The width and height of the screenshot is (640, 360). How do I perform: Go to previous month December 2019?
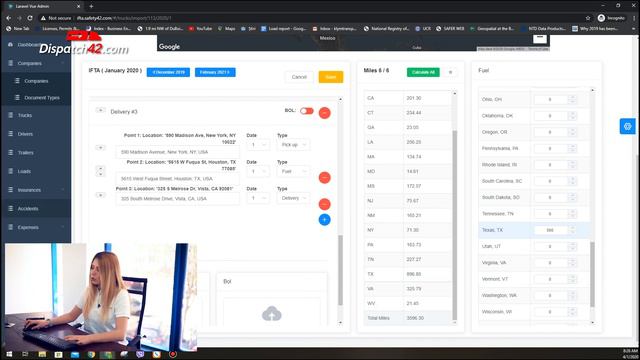tap(168, 72)
